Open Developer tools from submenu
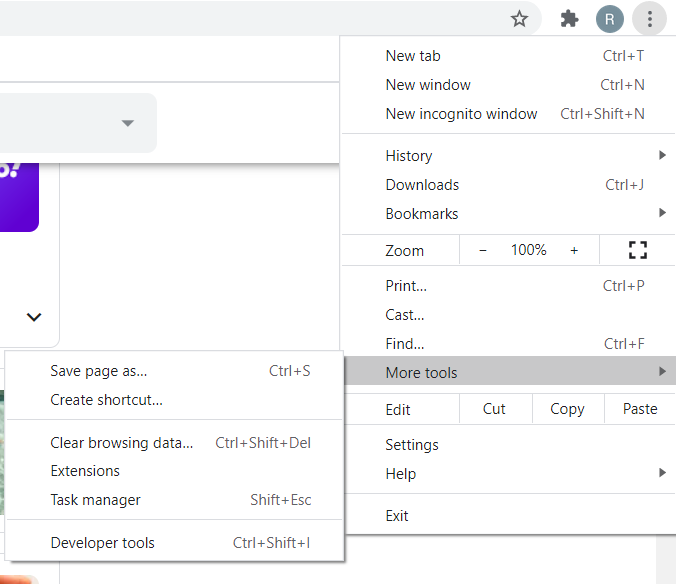 coord(103,543)
